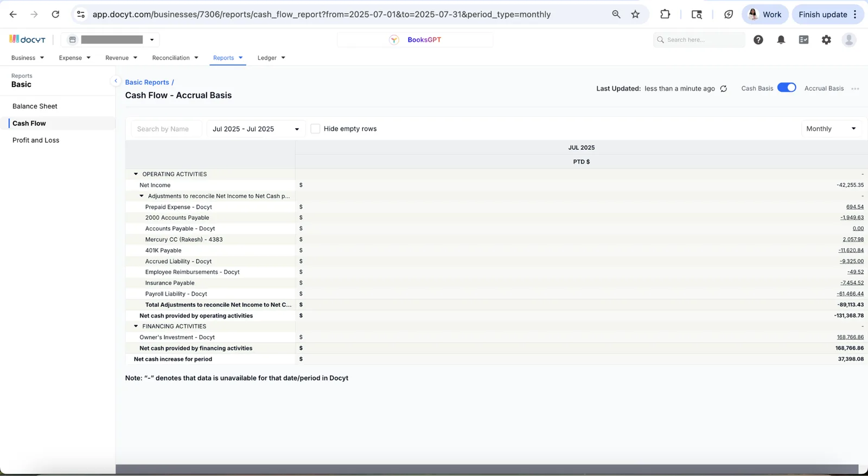
Task: Collapse the sidebar with the chevron
Action: 116,81
